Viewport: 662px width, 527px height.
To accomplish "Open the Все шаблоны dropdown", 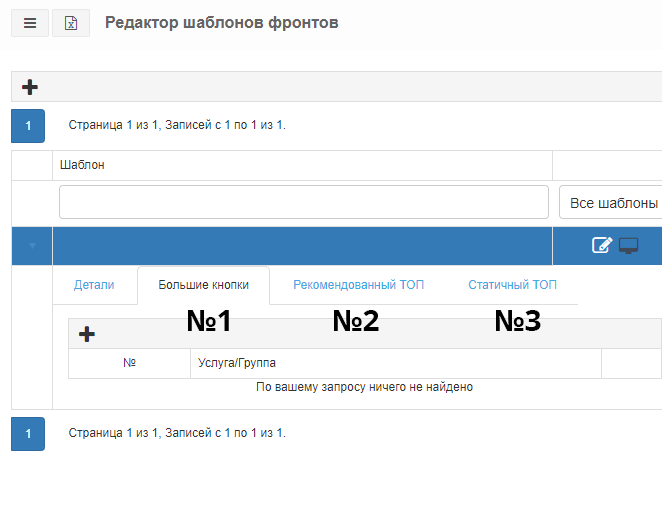I will point(611,203).
